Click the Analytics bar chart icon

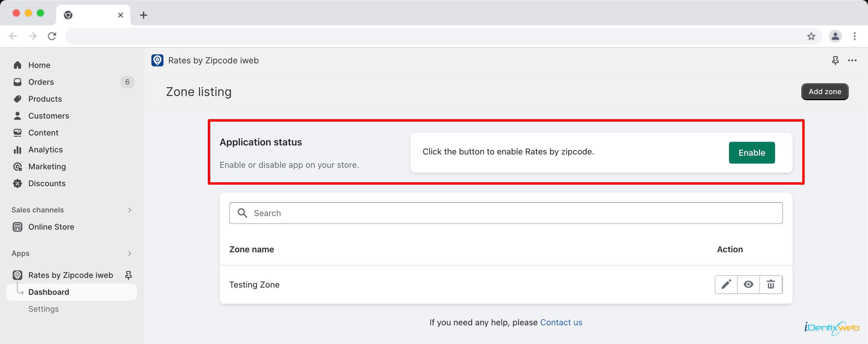tap(17, 149)
